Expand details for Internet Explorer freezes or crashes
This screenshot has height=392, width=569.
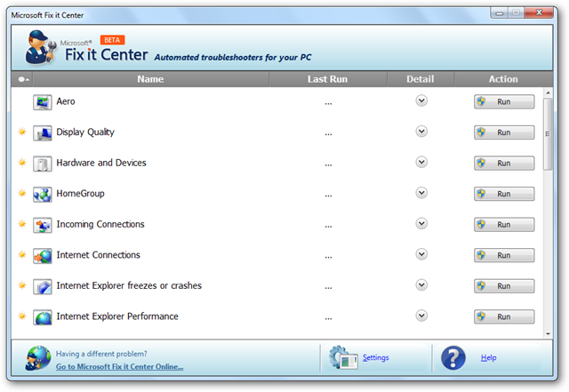click(x=421, y=285)
